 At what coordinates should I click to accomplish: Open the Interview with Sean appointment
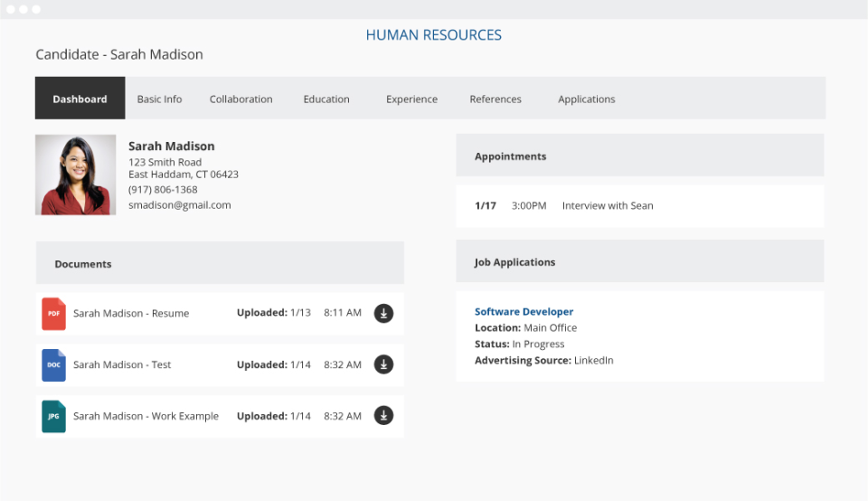click(607, 205)
